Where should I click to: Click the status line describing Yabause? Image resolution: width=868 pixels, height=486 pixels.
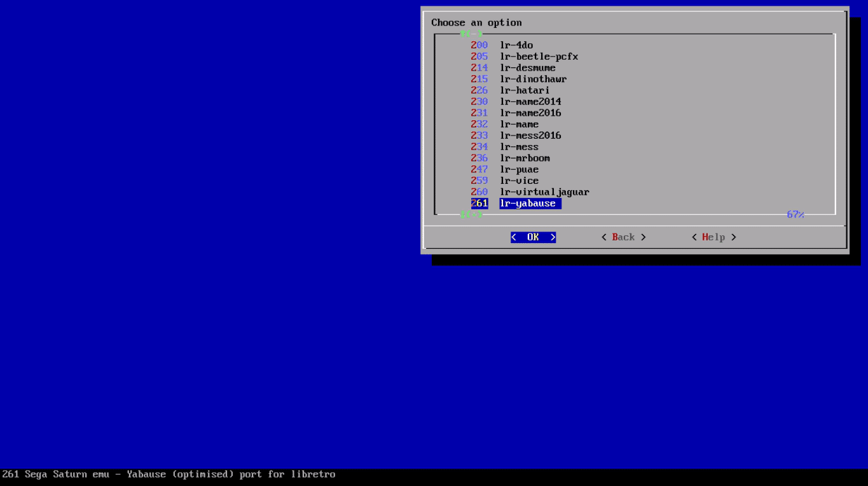point(169,475)
